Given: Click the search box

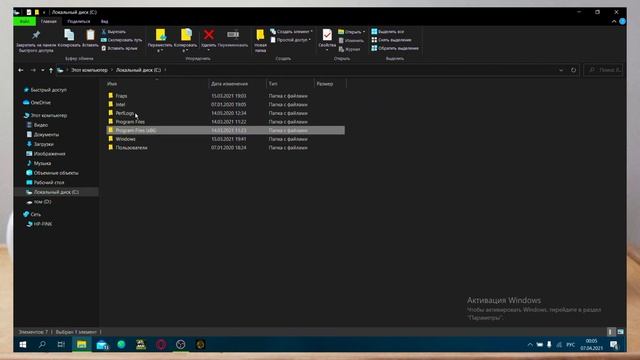Looking at the screenshot, I should point(603,70).
